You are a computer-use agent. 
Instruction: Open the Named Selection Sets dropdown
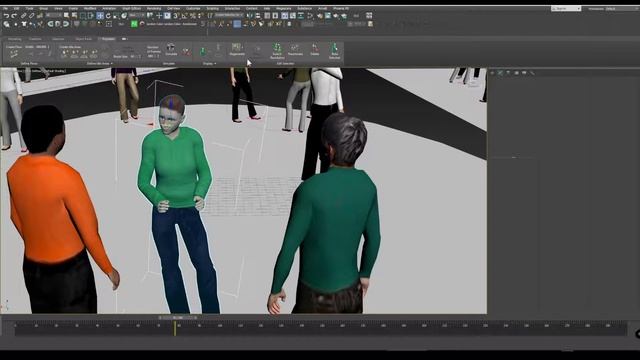[x=229, y=16]
